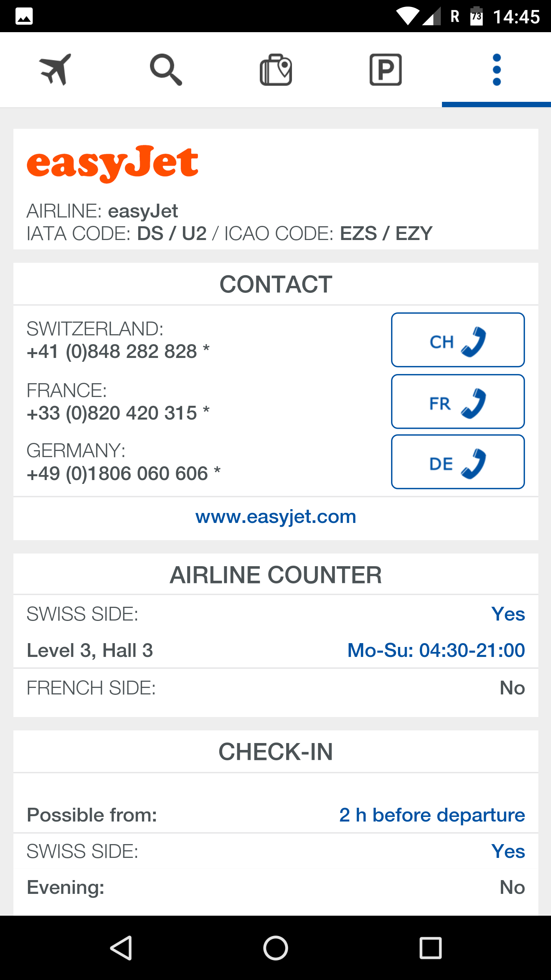This screenshot has width=551, height=980.
Task: Open the flights tab airplane icon
Action: (55, 69)
